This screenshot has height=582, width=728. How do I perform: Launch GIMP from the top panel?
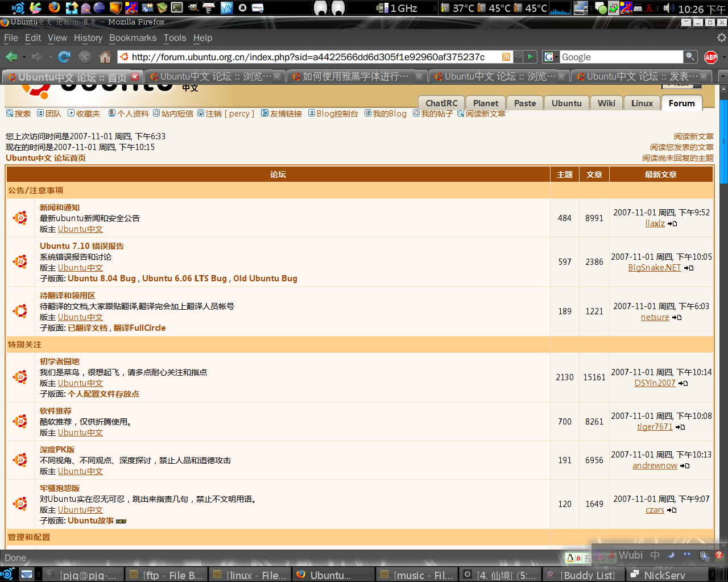(x=193, y=7)
